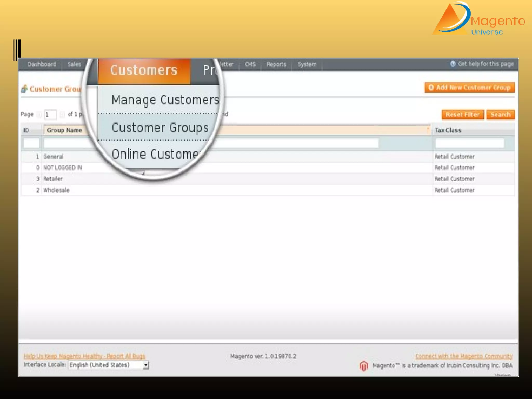
Task: Choose Customer Groups from Customers menu
Action: (x=160, y=128)
